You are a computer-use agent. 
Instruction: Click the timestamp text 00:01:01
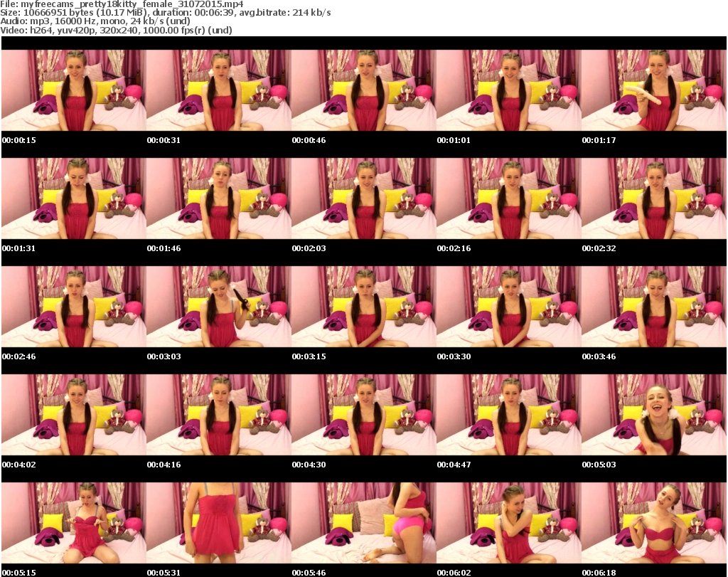point(454,140)
